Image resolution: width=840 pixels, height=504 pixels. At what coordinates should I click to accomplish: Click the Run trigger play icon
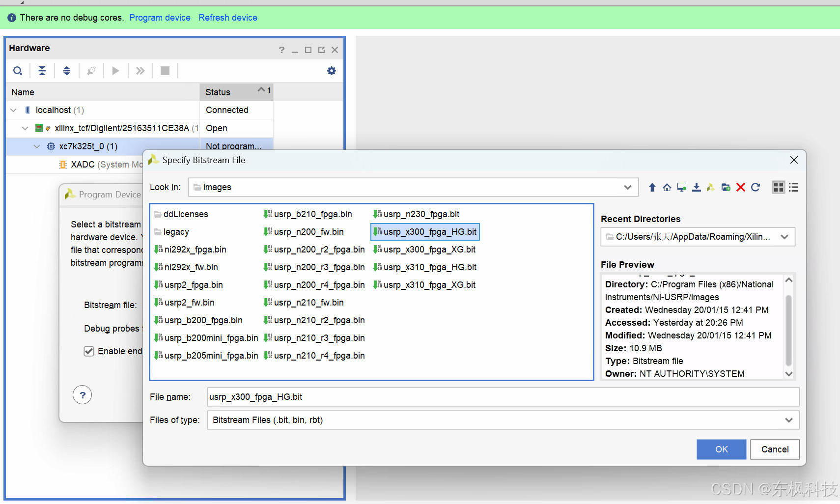click(115, 71)
